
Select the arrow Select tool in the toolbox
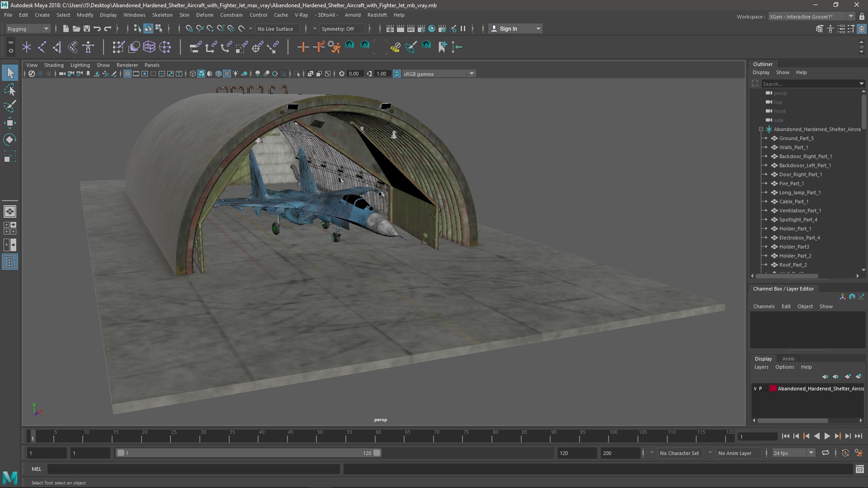pos(10,73)
